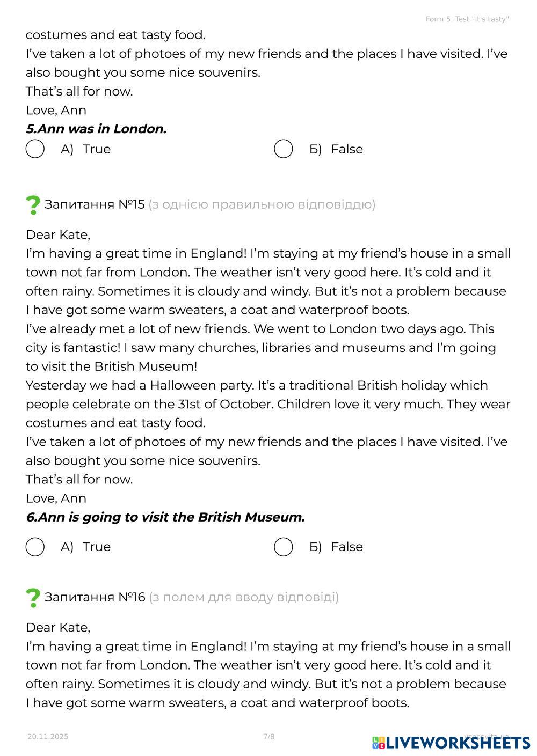
Task: Click the "True" answer text under the London statement
Action: 97,149
